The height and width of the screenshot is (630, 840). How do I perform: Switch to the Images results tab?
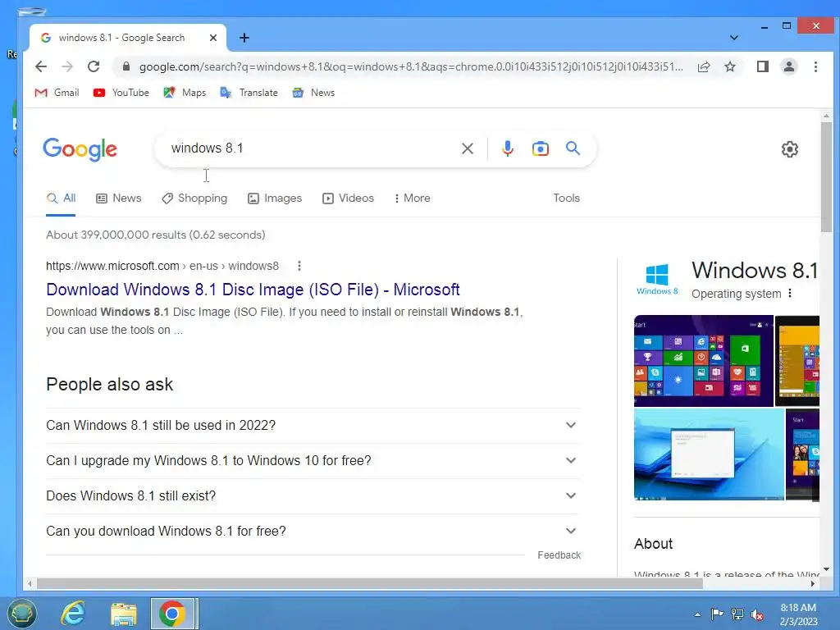point(275,199)
